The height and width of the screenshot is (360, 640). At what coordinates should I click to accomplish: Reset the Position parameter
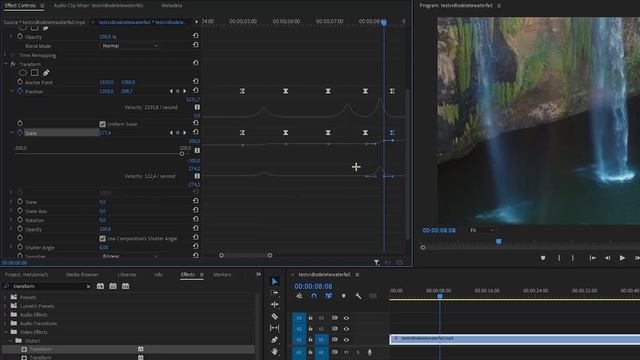click(196, 91)
